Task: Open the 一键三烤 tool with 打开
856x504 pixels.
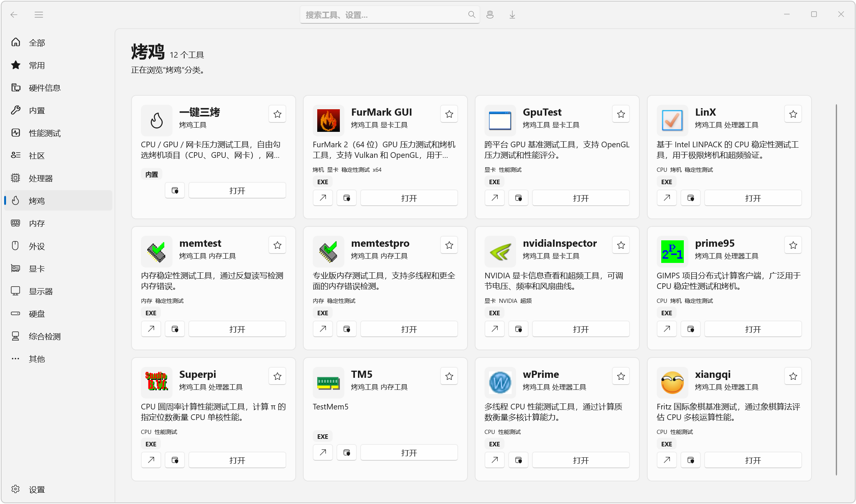Action: (237, 190)
